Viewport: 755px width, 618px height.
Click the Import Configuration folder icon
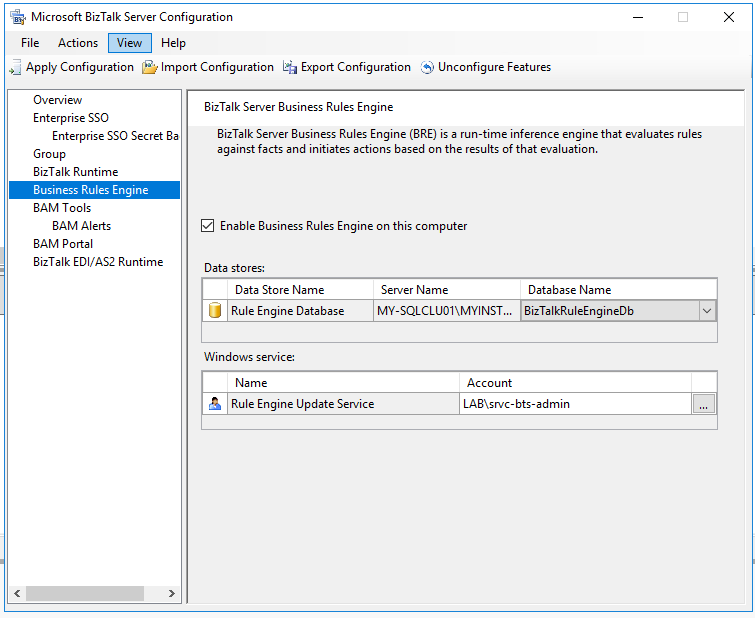tap(149, 67)
